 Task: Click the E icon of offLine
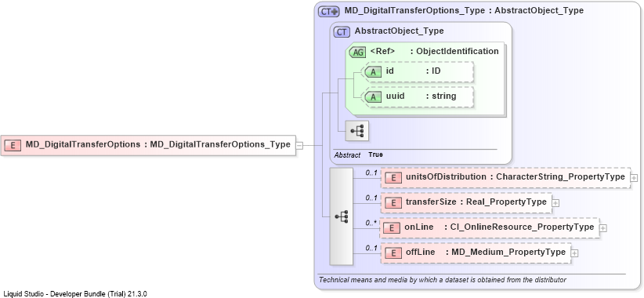393,253
